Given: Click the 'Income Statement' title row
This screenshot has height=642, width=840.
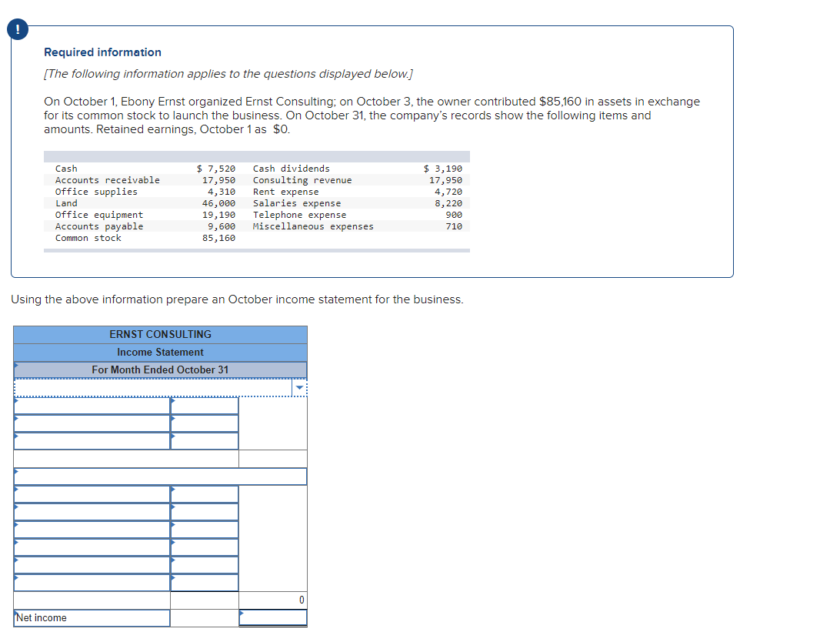Looking at the screenshot, I should click(x=160, y=352).
